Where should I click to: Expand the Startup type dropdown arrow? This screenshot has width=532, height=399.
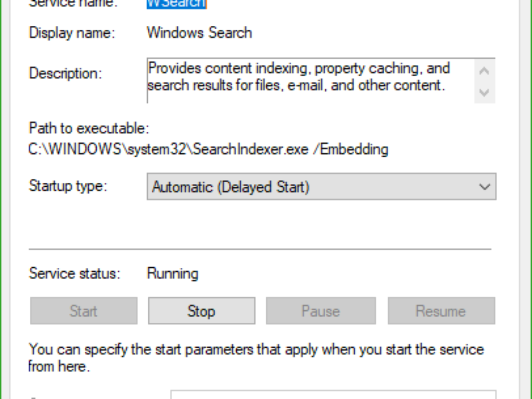[484, 187]
